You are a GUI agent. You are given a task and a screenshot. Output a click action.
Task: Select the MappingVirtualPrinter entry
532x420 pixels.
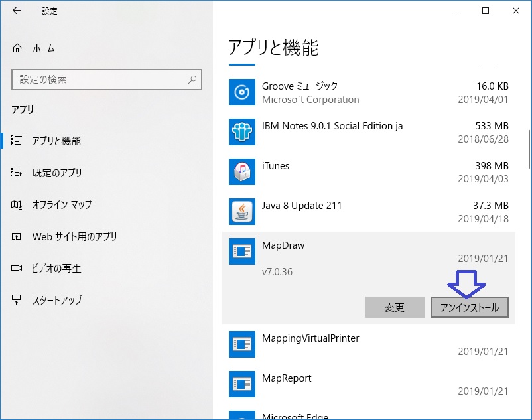(310, 338)
